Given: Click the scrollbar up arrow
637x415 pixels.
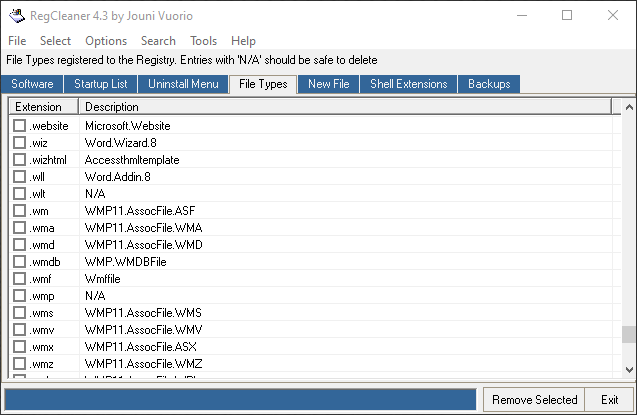Looking at the screenshot, I should click(x=629, y=107).
